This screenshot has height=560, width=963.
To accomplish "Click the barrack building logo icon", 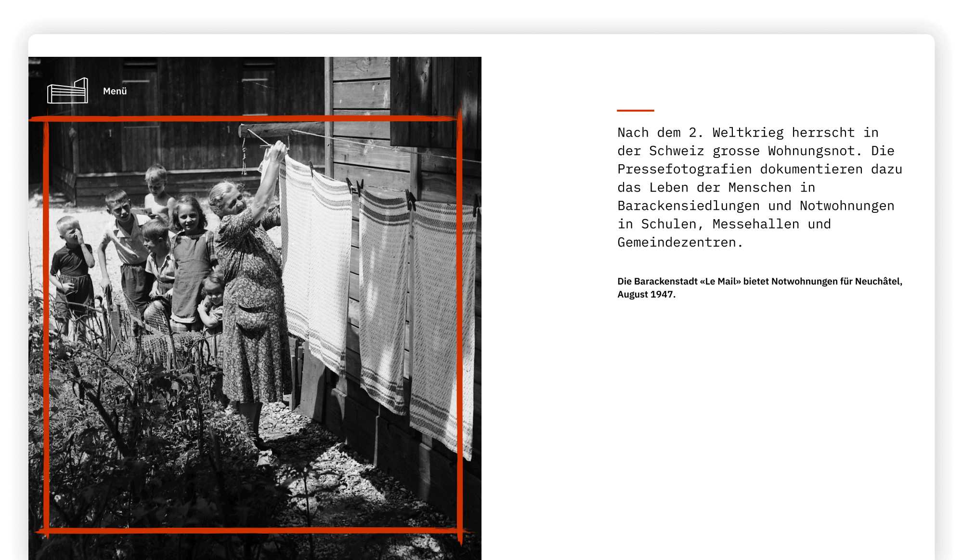I will click(67, 91).
